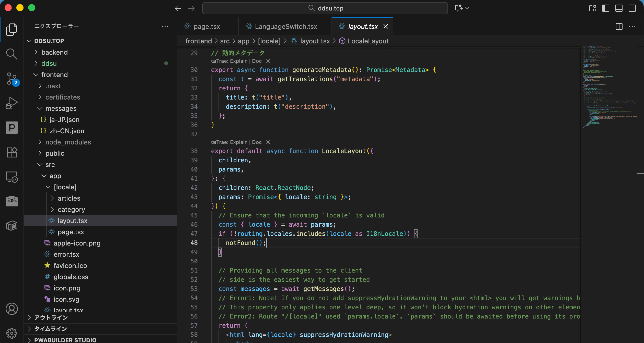The width and height of the screenshot is (644, 343).
Task: Open the Manage settings gear icon
Action: point(11,333)
